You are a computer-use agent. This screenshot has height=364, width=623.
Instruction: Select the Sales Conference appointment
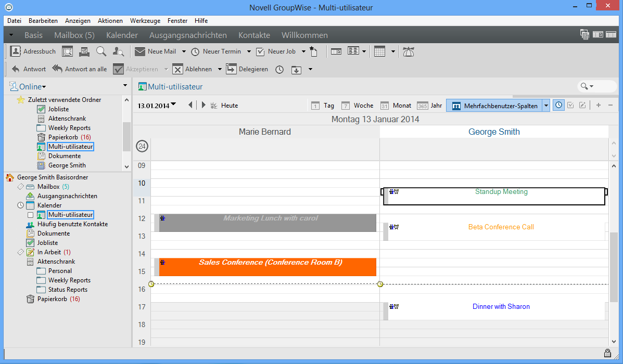pyautogui.click(x=265, y=267)
